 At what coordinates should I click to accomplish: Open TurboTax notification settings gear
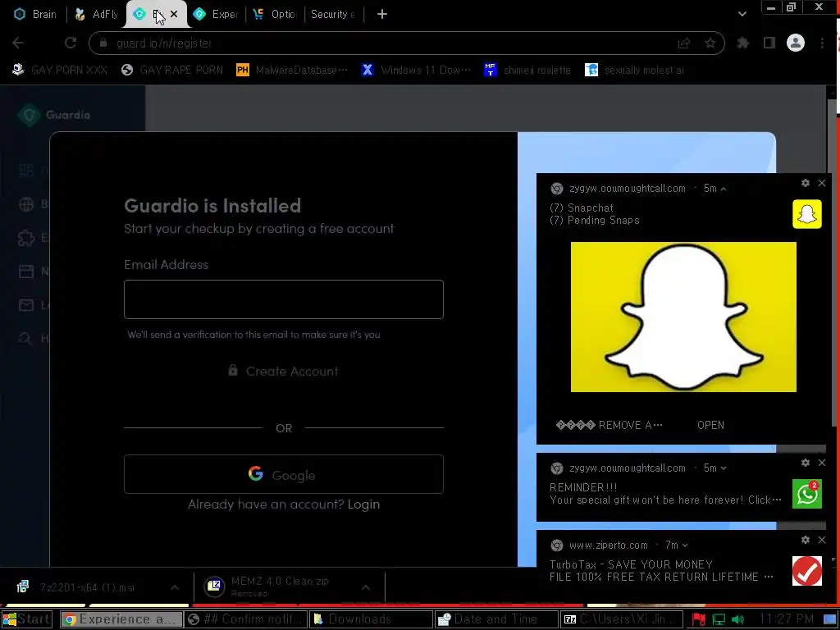(x=806, y=540)
